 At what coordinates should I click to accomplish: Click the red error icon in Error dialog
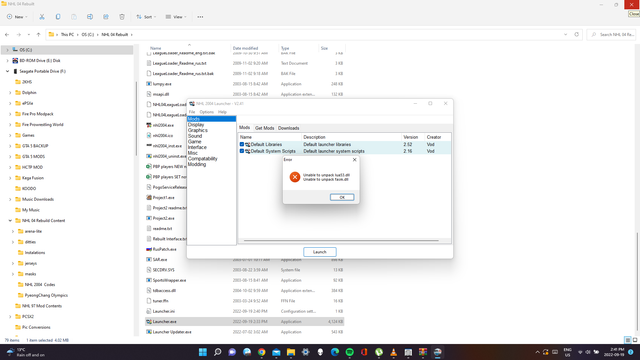295,177
